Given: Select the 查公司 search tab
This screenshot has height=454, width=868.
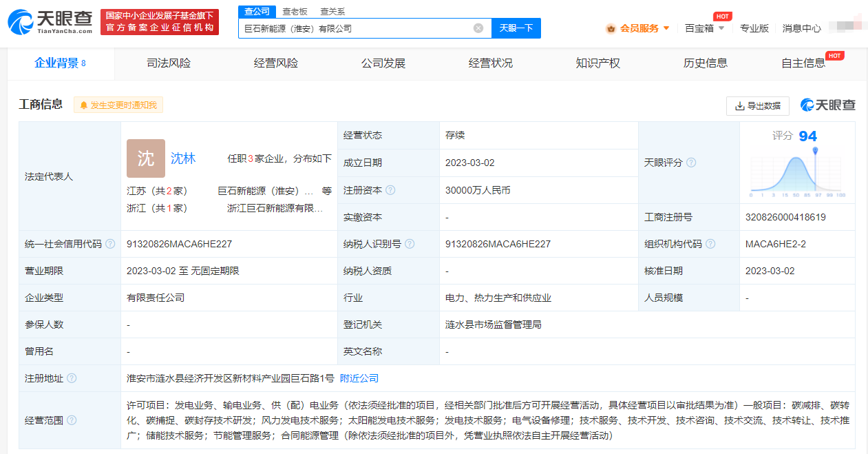Looking at the screenshot, I should (x=257, y=11).
